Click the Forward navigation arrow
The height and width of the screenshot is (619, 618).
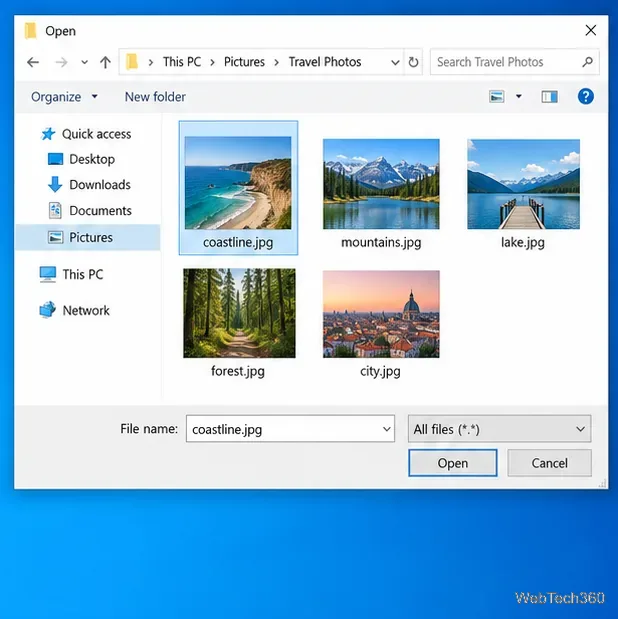point(61,62)
